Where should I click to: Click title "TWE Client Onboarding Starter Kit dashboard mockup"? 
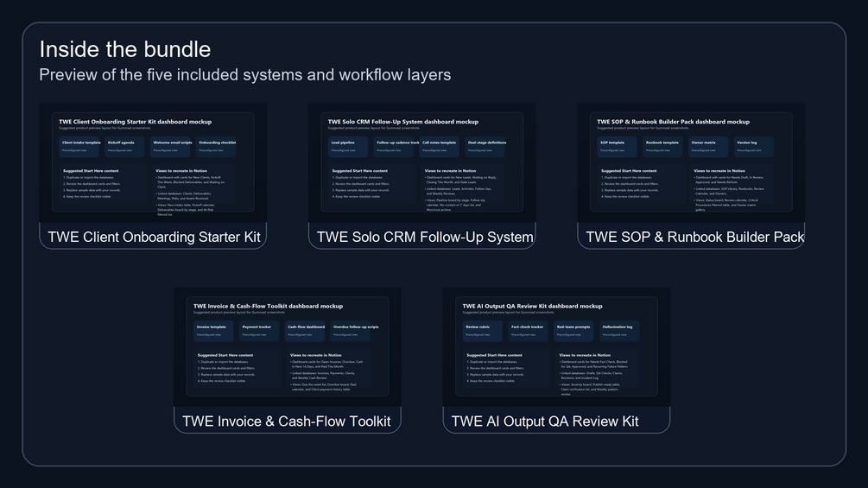[135, 122]
